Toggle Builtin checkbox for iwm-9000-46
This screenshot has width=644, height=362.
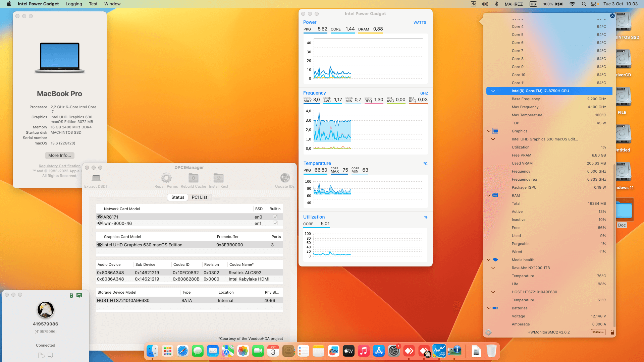point(275,223)
